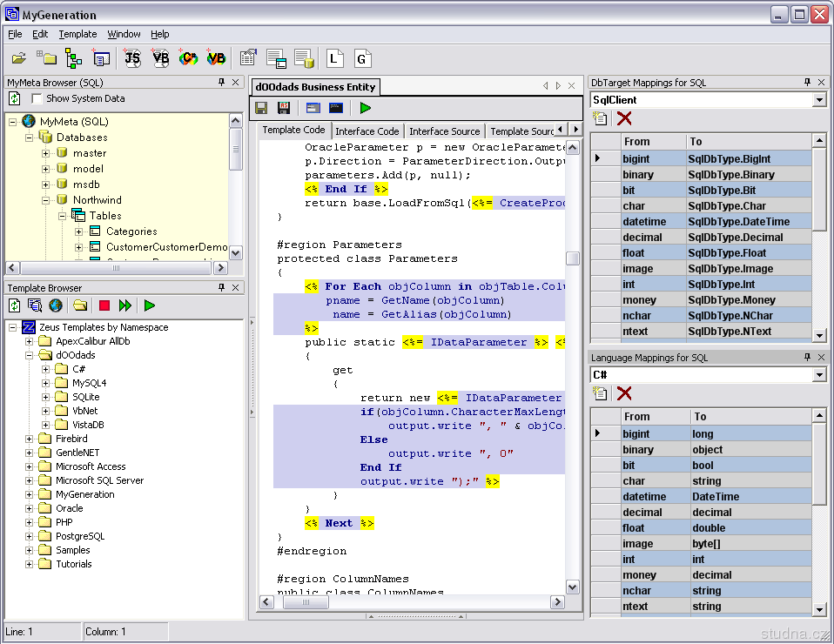
Task: Save the template using the floppy disk icon
Action: [261, 108]
